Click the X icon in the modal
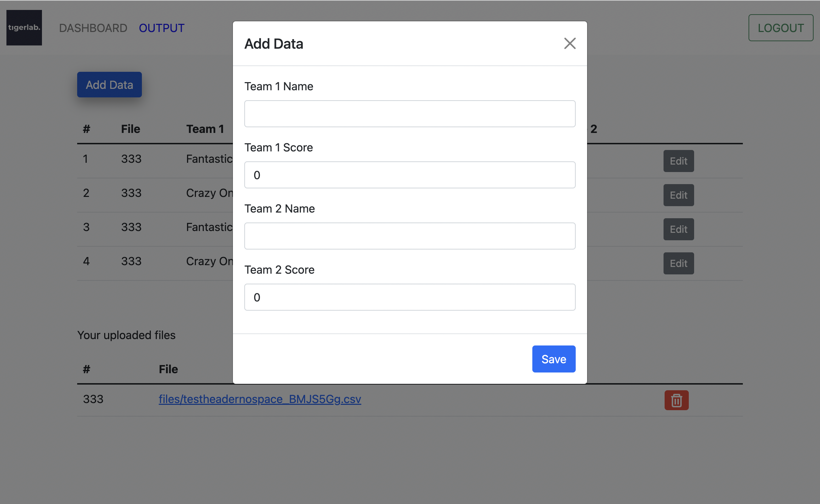The width and height of the screenshot is (820, 504). [x=570, y=43]
